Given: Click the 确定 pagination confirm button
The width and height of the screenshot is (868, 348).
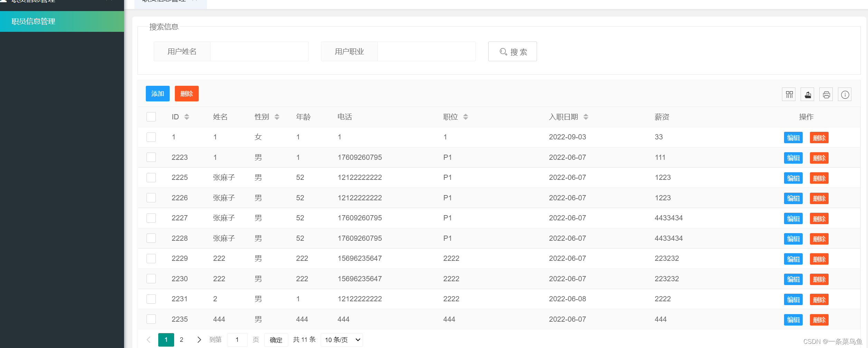Looking at the screenshot, I should tap(276, 340).
